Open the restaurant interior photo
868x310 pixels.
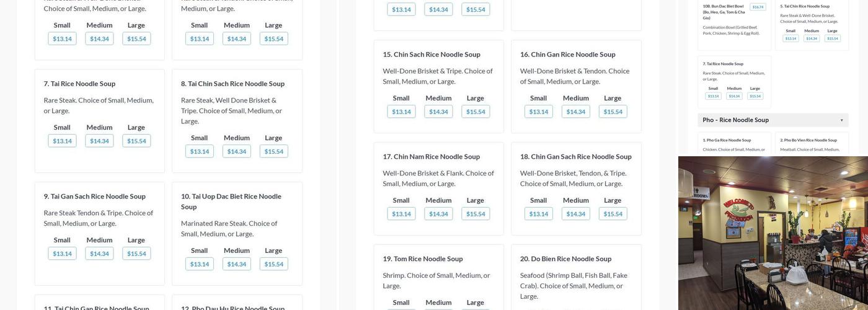(773, 233)
